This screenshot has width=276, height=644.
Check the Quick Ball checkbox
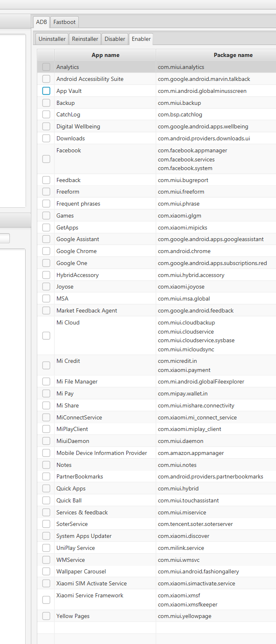[x=46, y=500]
